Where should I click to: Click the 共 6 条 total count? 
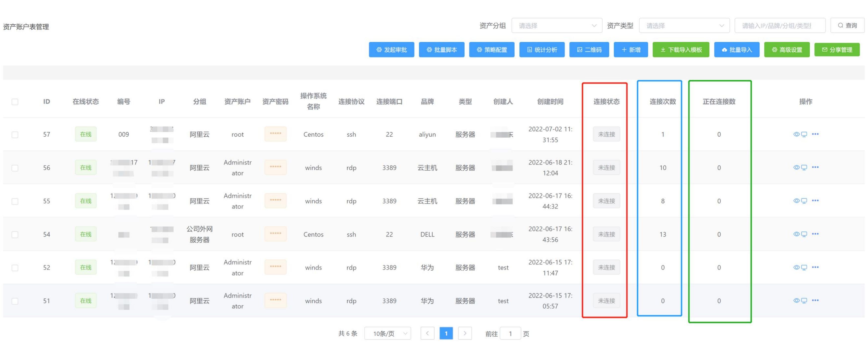point(348,333)
